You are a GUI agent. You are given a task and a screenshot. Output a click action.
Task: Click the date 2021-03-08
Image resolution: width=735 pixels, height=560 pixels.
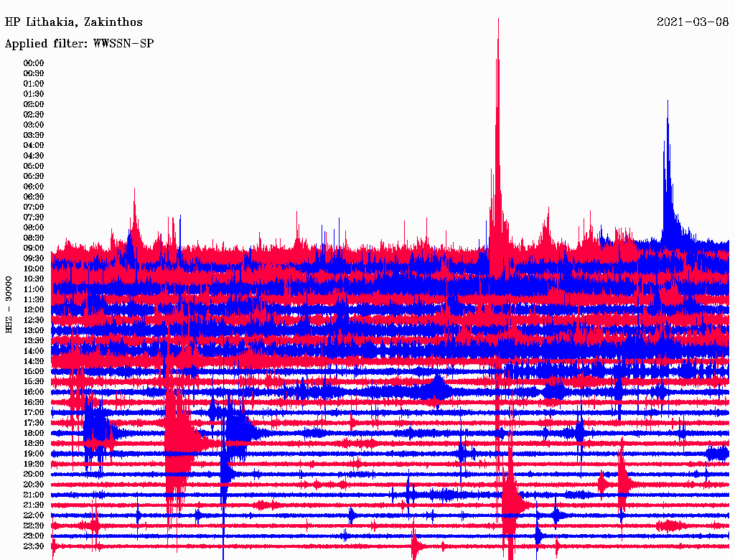(693, 22)
